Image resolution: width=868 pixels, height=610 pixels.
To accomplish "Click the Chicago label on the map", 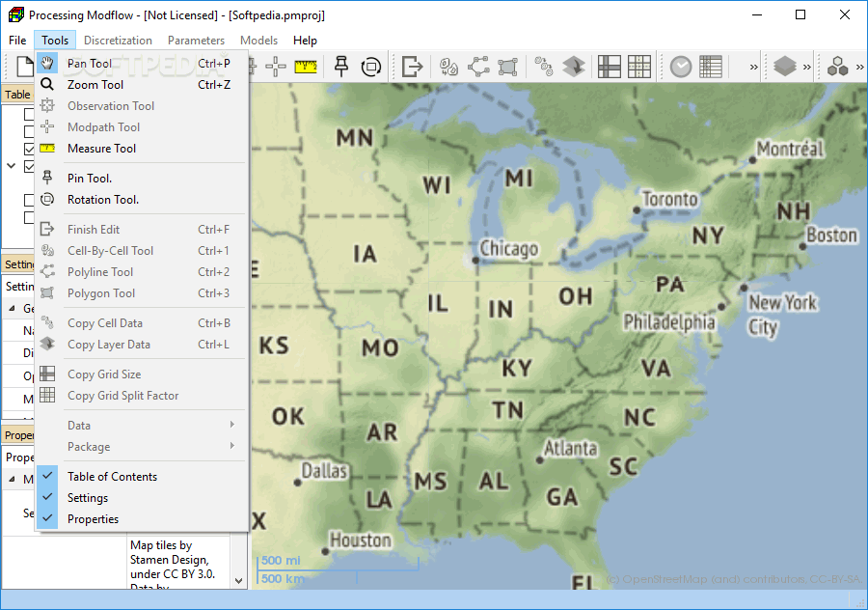I will pyautogui.click(x=508, y=249).
